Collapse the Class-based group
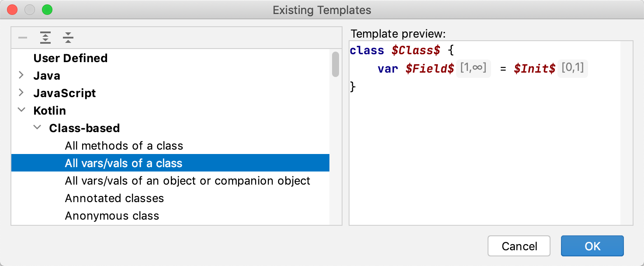 (37, 128)
